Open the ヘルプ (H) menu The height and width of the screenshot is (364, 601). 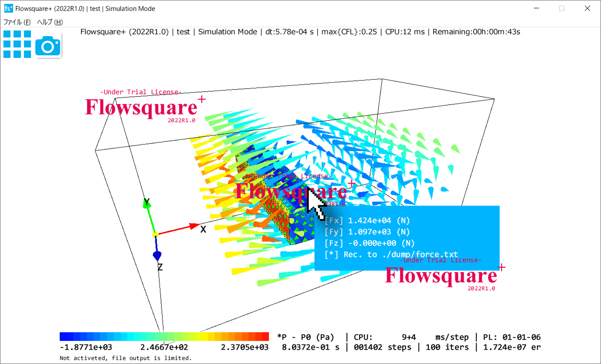click(x=50, y=22)
